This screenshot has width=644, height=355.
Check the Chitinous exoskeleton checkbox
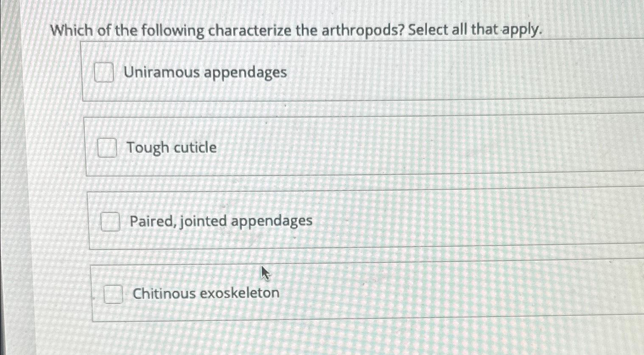(x=113, y=293)
